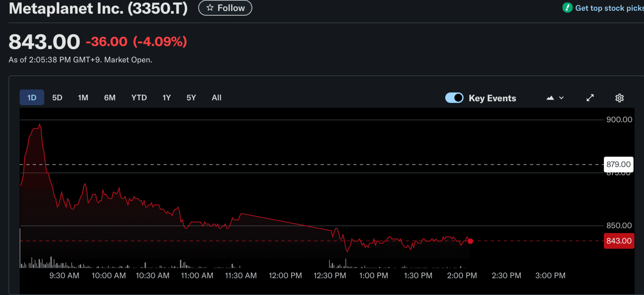Click the 879.00 previous close label

[x=619, y=164]
